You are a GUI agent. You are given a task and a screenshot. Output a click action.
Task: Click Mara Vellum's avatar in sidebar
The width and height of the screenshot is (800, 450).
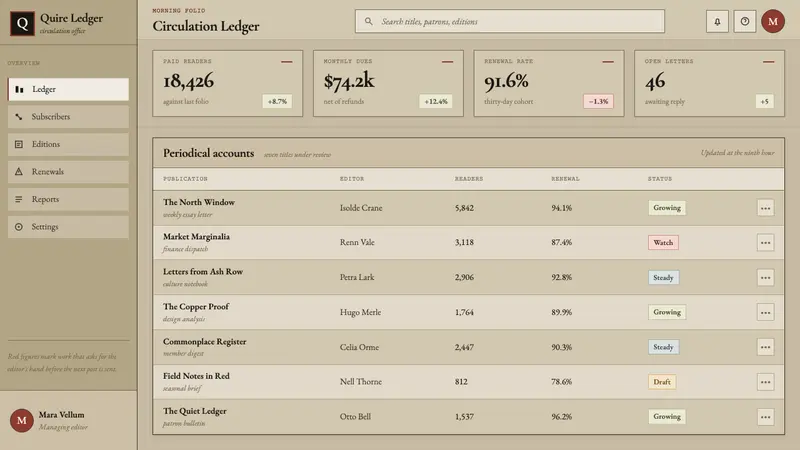tap(21, 420)
